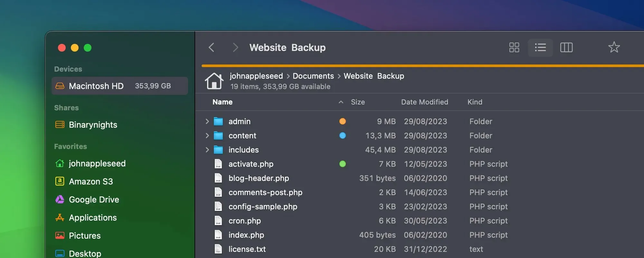The height and width of the screenshot is (258, 644).
Task: Open Amazon S3 in sidebar
Action: [91, 182]
